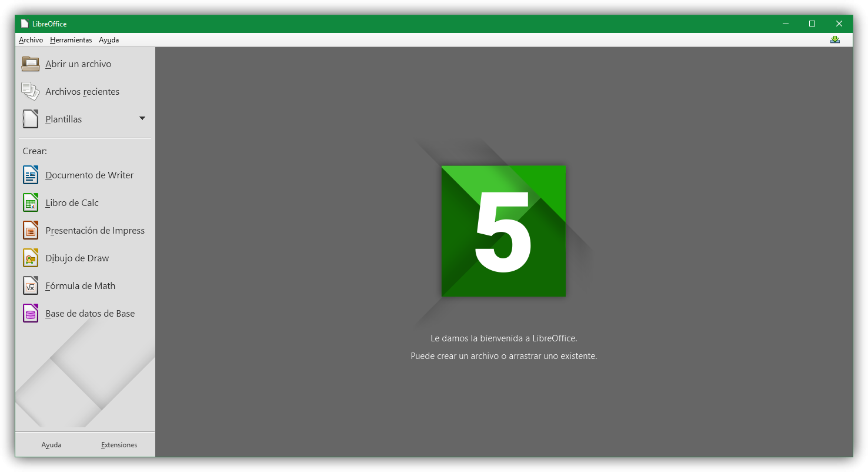Viewport: 868px width, 472px height.
Task: Click the green update download icon
Action: point(835,40)
